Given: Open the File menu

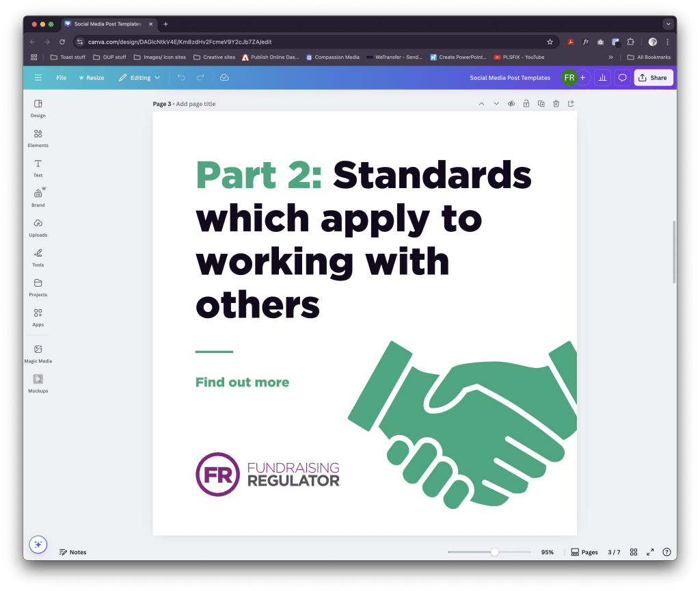Looking at the screenshot, I should click(x=62, y=77).
